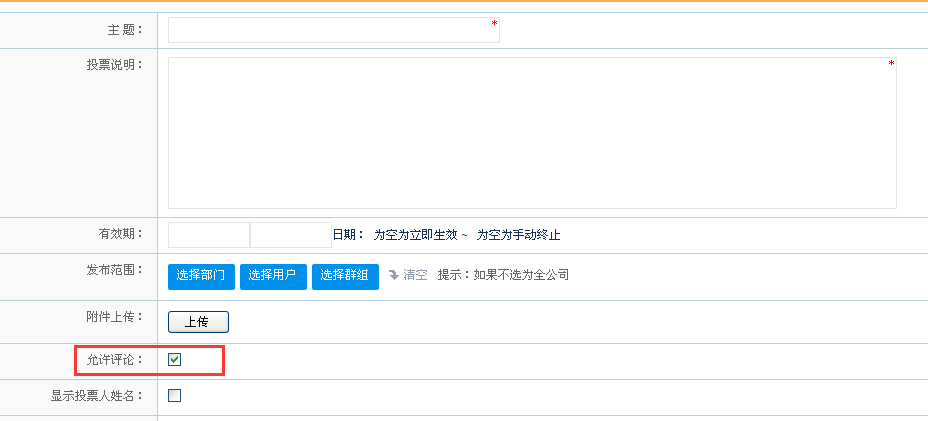Click the 投票说明 label

pos(115,65)
